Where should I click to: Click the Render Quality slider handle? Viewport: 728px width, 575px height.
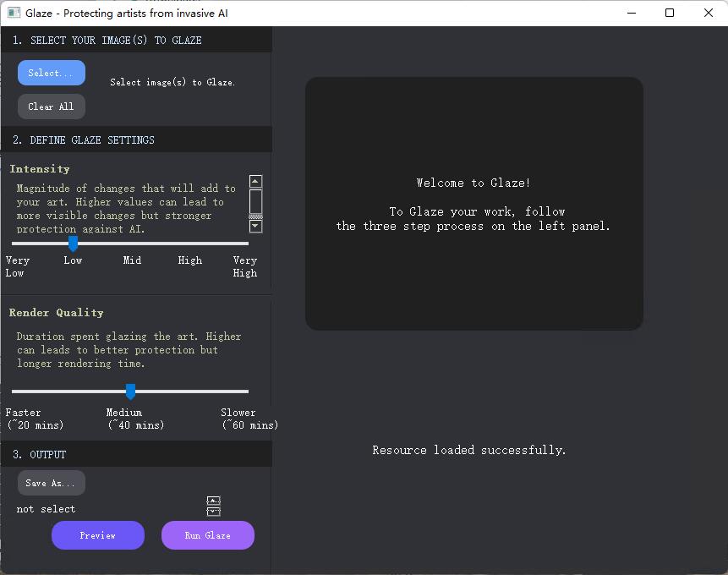point(130,392)
